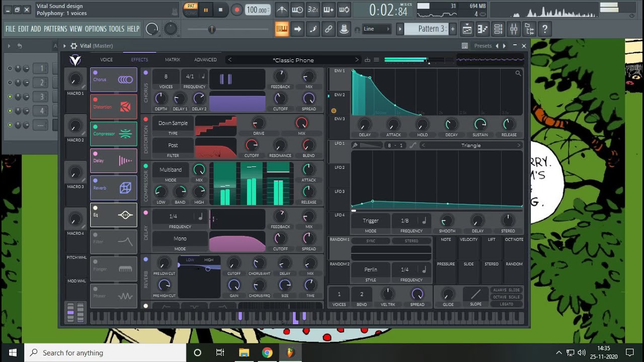Toggle the ALWAYS GLIDE option
Screen dimensions: 644x362
tap(507, 290)
